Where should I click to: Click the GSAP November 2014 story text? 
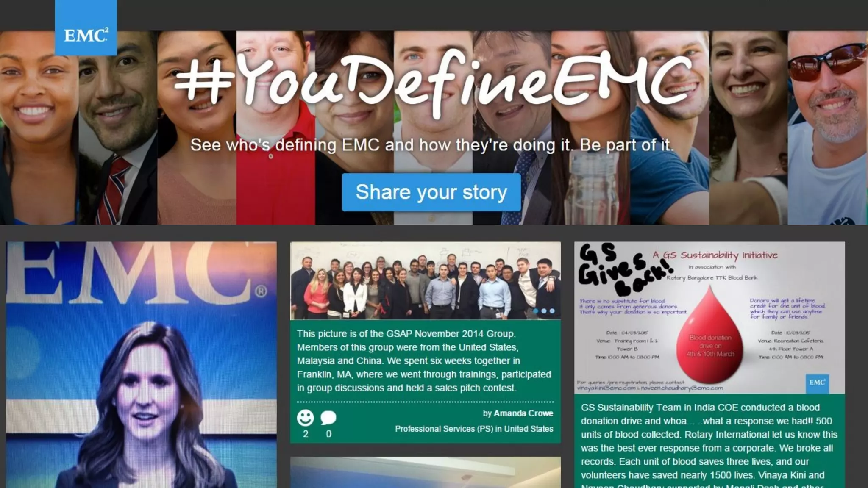pos(424,360)
